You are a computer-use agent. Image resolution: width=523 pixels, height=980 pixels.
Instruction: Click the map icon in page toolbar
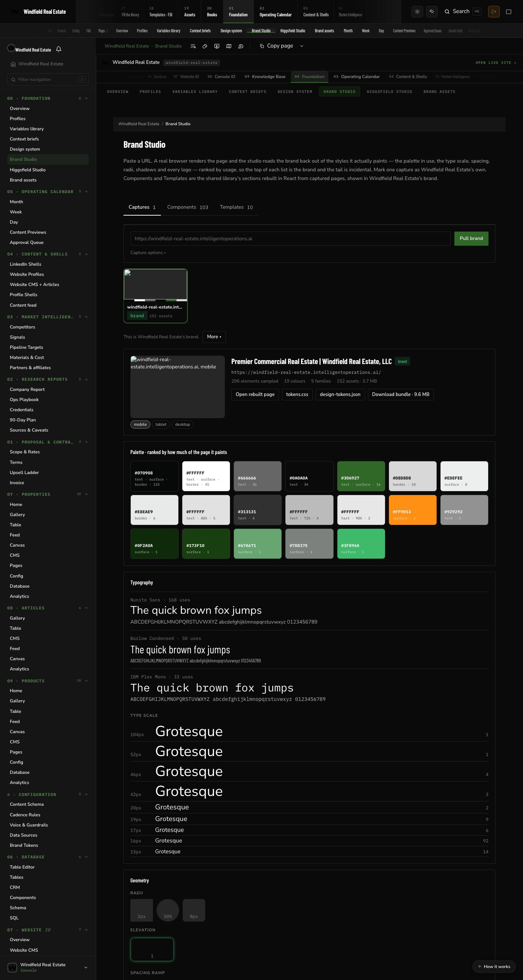(x=229, y=46)
